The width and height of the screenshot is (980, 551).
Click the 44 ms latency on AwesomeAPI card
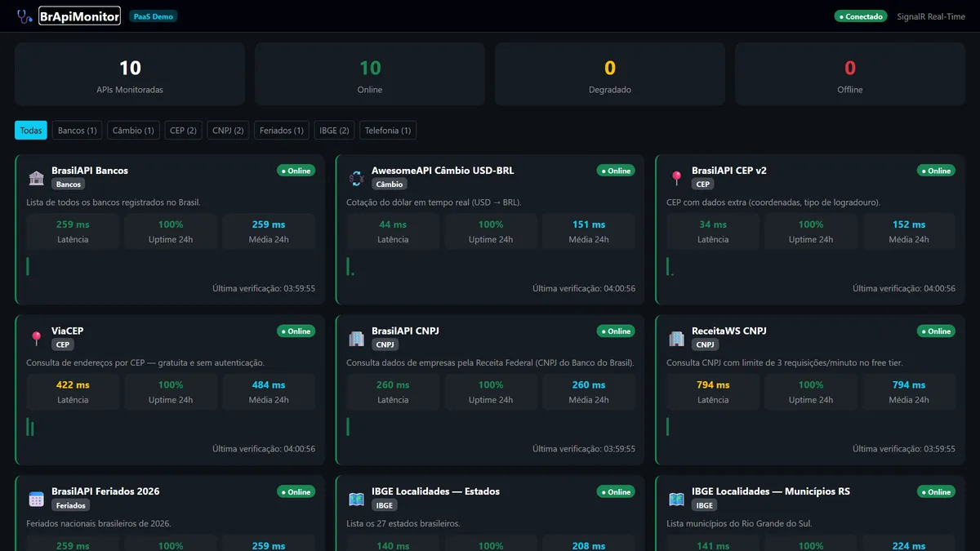393,224
